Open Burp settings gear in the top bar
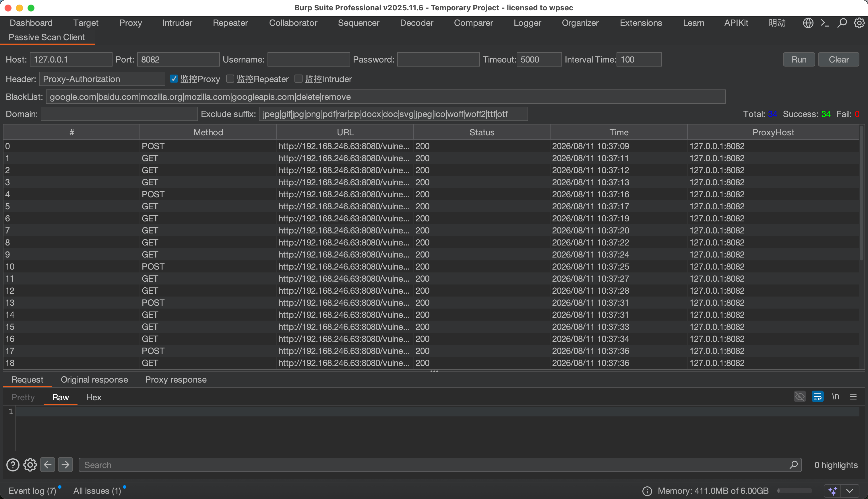 [859, 23]
